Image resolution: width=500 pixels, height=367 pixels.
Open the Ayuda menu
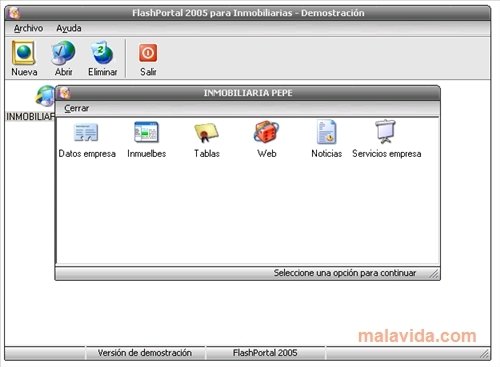click(69, 28)
